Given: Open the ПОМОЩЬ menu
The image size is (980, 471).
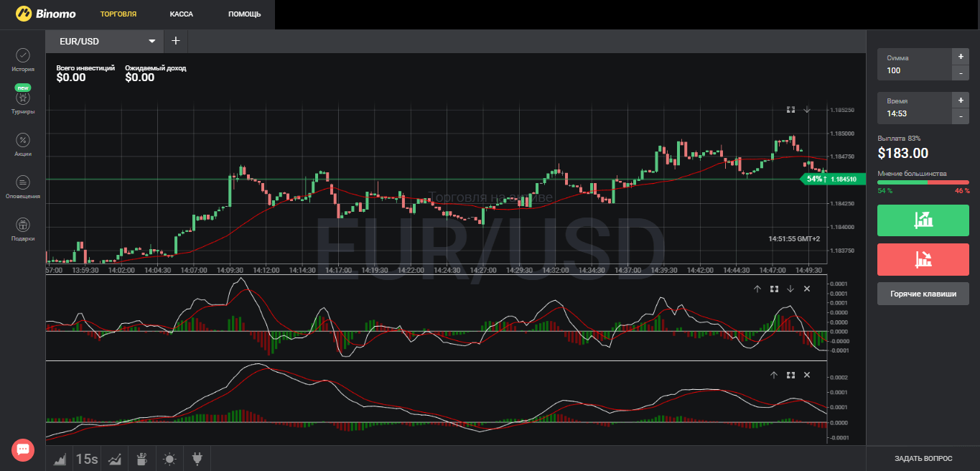Looking at the screenshot, I should coord(243,14).
